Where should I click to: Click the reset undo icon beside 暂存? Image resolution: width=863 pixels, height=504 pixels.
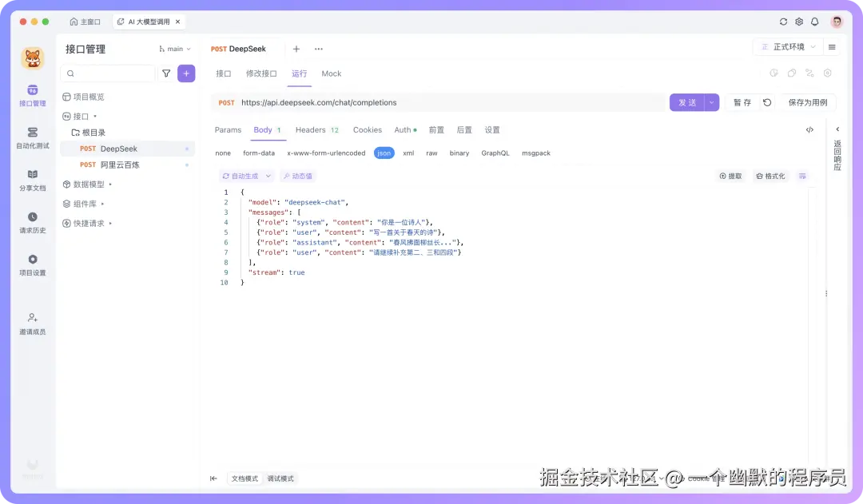(767, 102)
